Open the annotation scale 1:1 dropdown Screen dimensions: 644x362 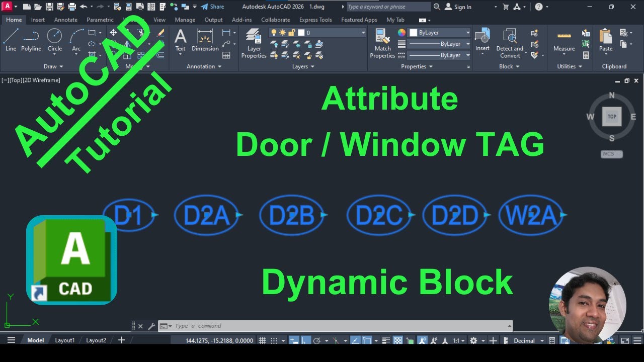(x=458, y=340)
